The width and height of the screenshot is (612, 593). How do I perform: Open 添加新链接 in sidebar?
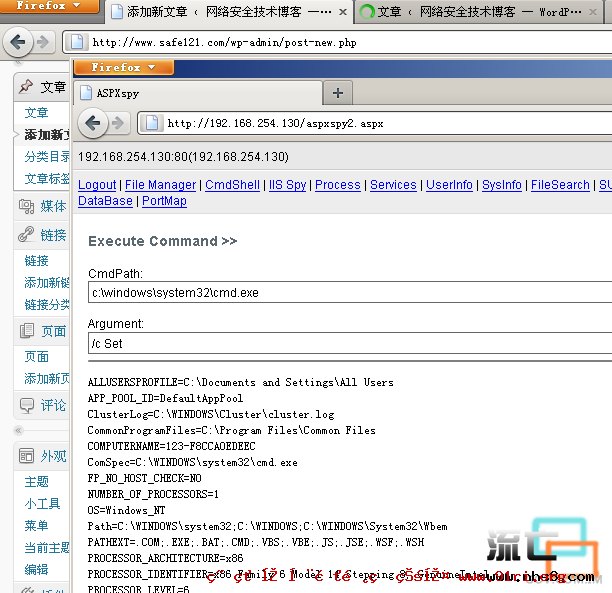coord(47,282)
